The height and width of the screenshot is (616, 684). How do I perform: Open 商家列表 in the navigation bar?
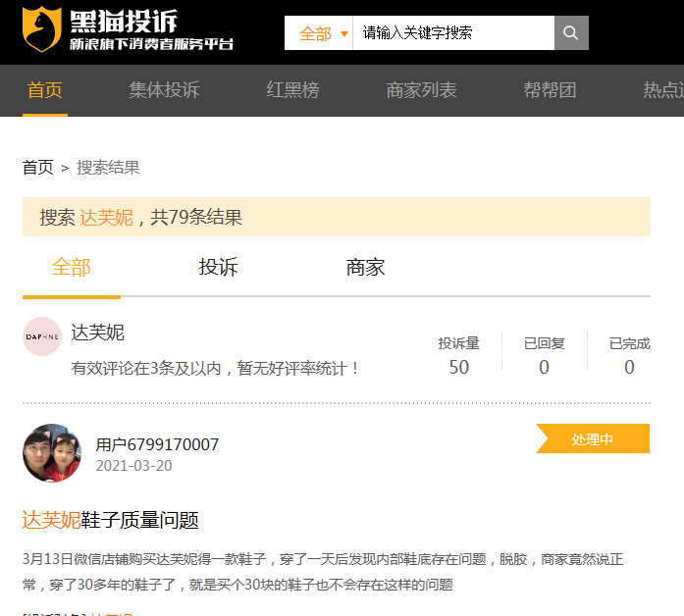coord(421,90)
